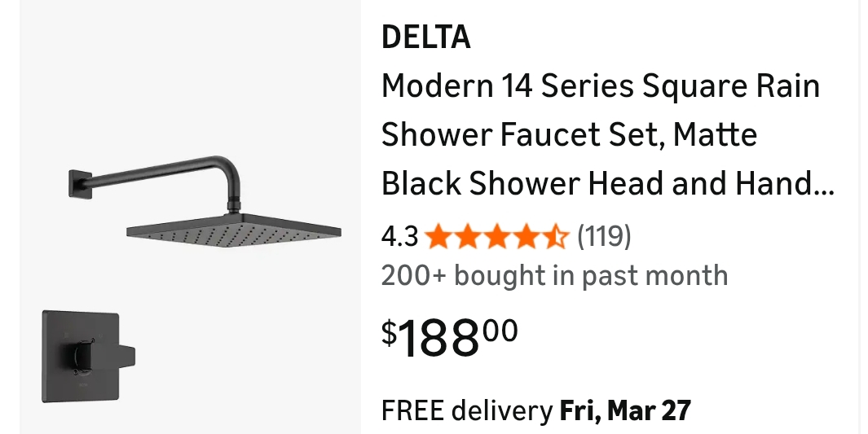
Task: Click the dollar sign before the price
Action: click(x=390, y=332)
